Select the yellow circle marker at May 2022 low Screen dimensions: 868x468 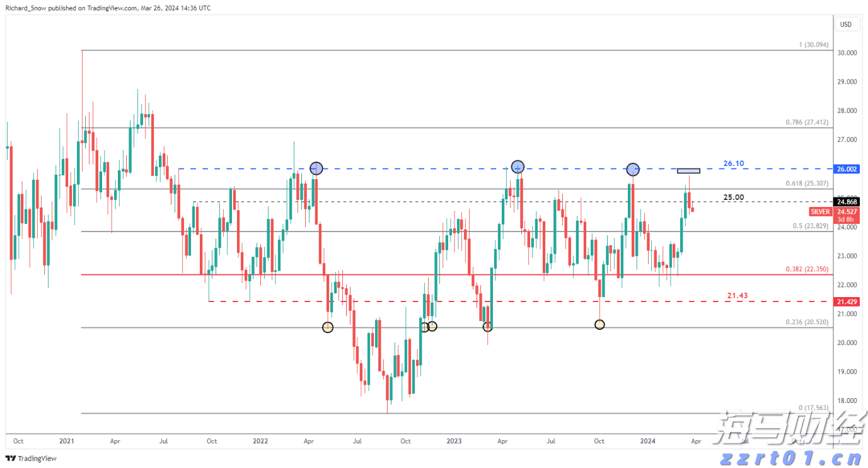(x=328, y=327)
